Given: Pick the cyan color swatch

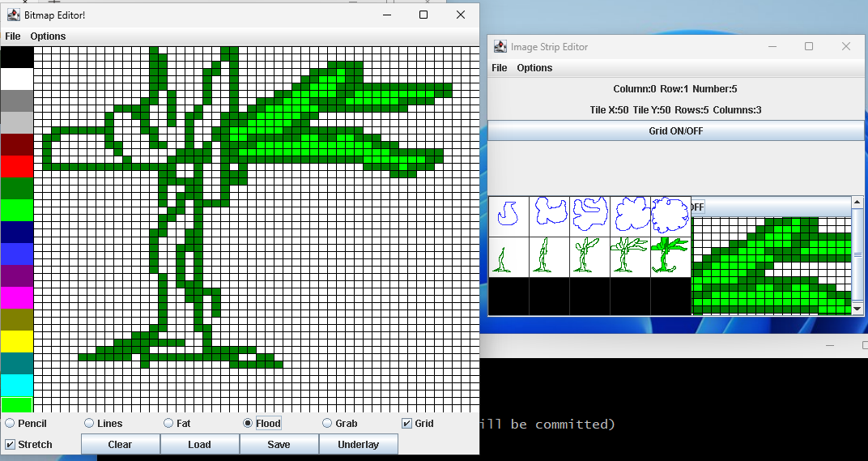Looking at the screenshot, I should pos(17,385).
